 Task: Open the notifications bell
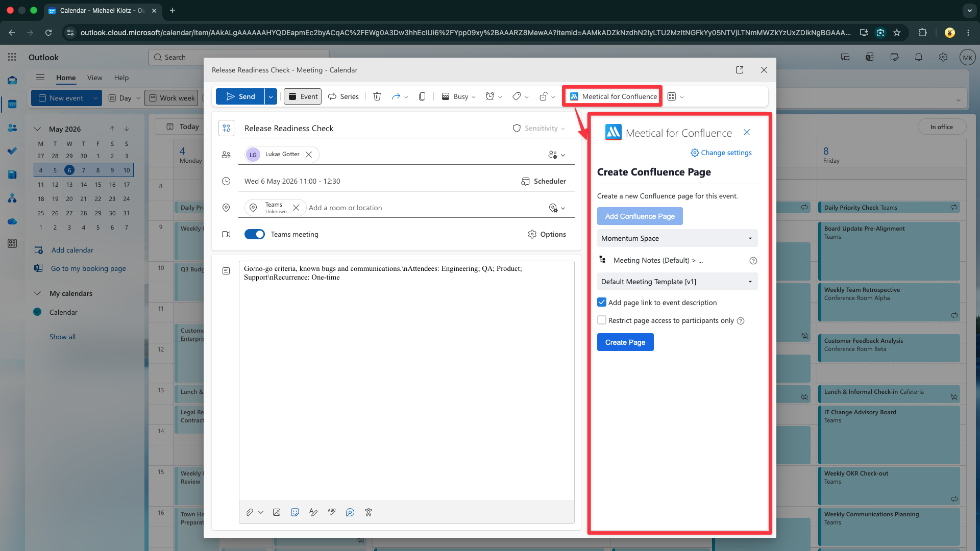point(919,57)
